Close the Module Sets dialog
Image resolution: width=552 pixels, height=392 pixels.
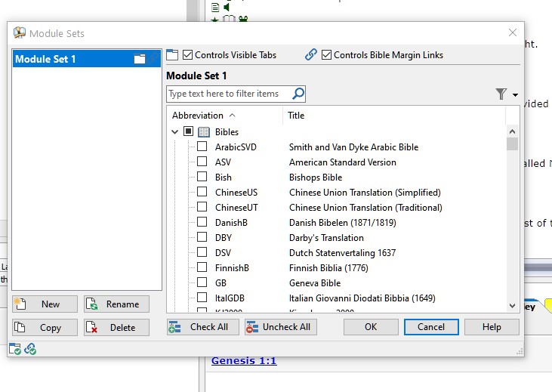513,32
